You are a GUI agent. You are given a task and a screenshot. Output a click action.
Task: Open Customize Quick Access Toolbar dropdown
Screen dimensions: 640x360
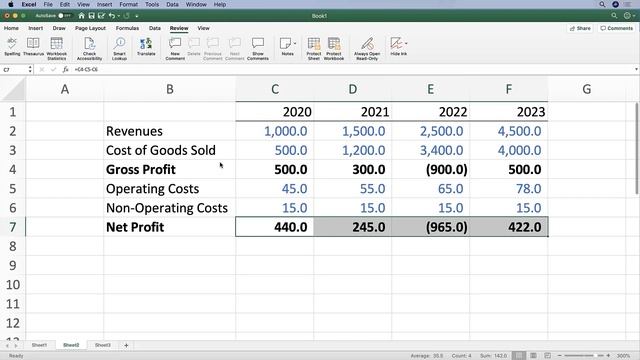(137, 16)
